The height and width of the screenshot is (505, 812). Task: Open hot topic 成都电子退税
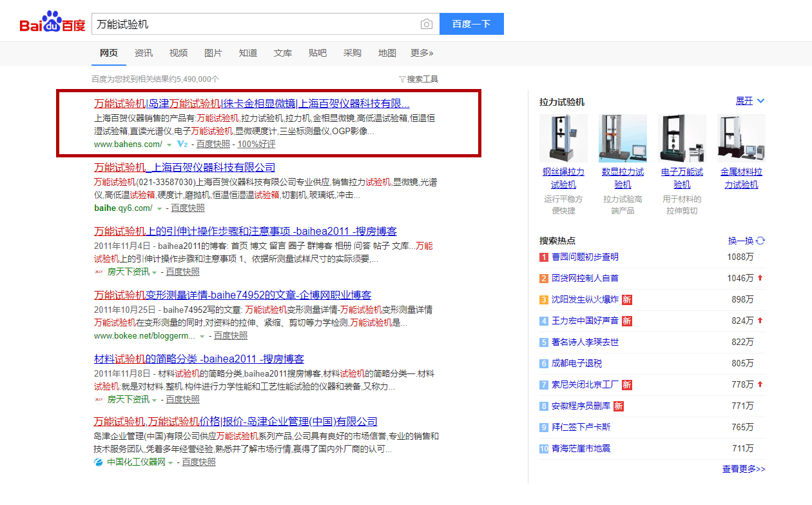(x=576, y=363)
